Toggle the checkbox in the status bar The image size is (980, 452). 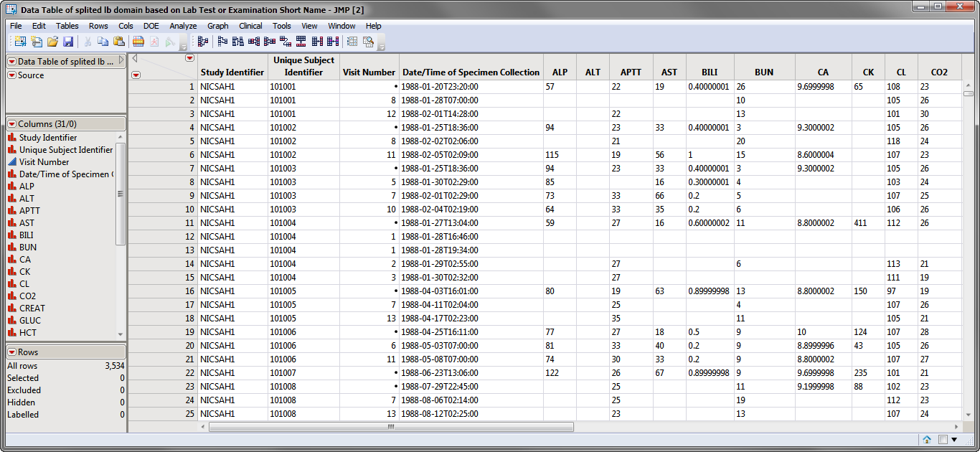tap(943, 440)
